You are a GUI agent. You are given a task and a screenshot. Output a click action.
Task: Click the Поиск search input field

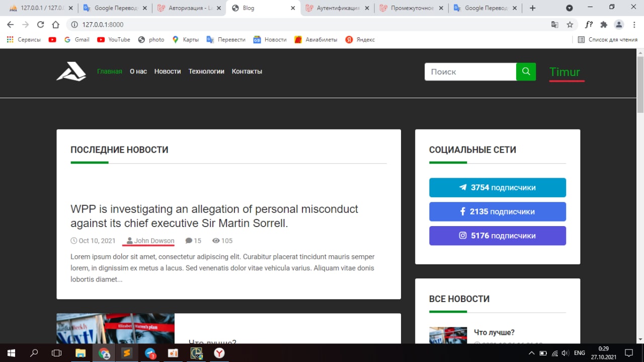[470, 71]
